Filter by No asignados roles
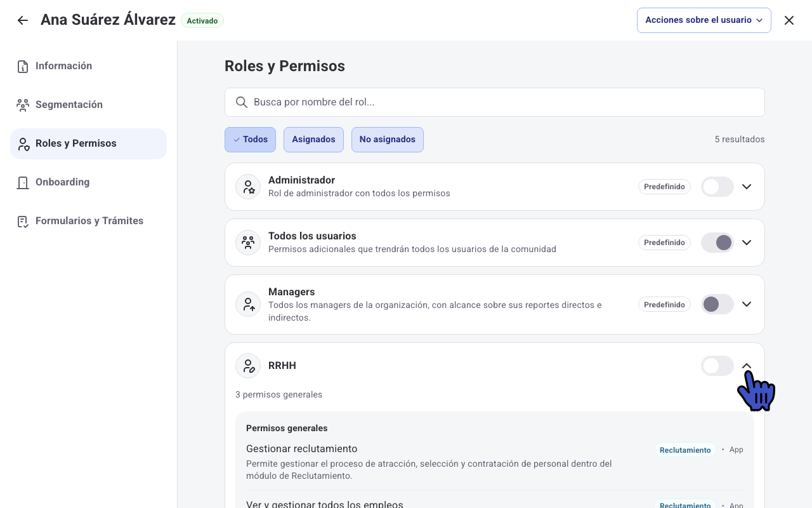This screenshot has width=812, height=508. coord(388,140)
